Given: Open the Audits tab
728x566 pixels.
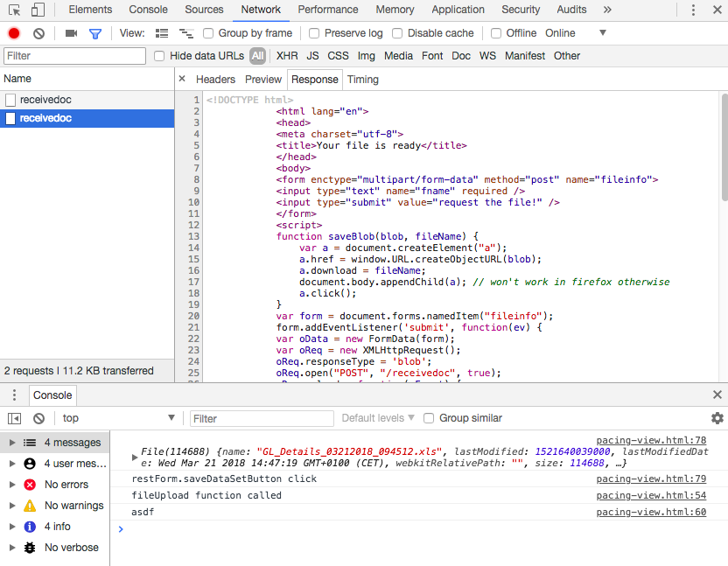Looking at the screenshot, I should click(x=571, y=10).
